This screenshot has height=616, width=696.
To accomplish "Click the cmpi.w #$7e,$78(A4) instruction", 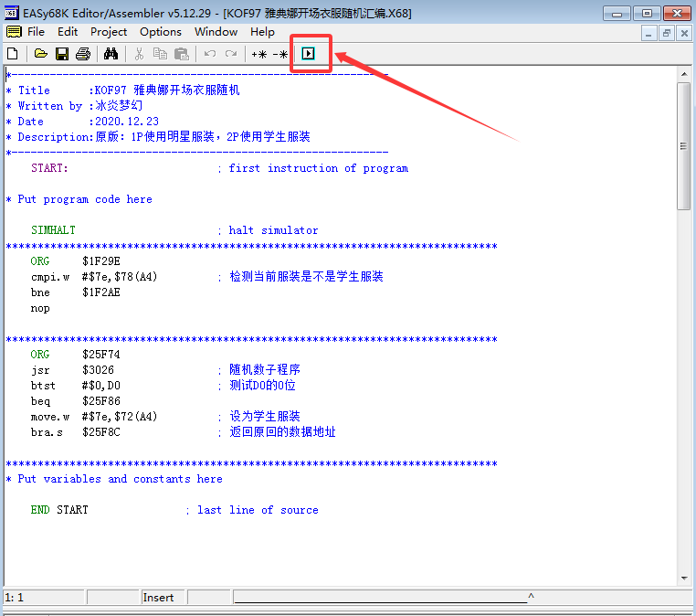I will 94,277.
